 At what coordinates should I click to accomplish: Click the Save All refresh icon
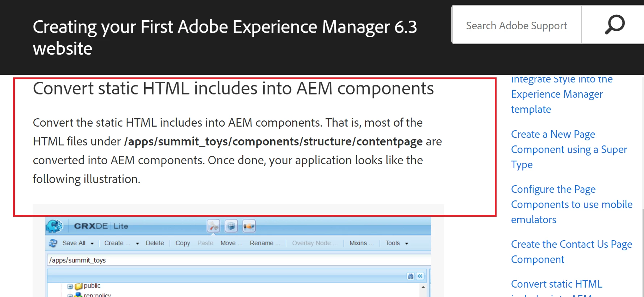[x=53, y=243]
